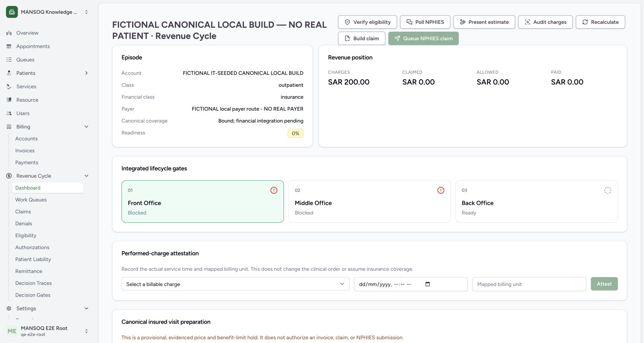This screenshot has width=644, height=343.
Task: Collapse the Revenue Cycle section chevron
Action: 86,176
